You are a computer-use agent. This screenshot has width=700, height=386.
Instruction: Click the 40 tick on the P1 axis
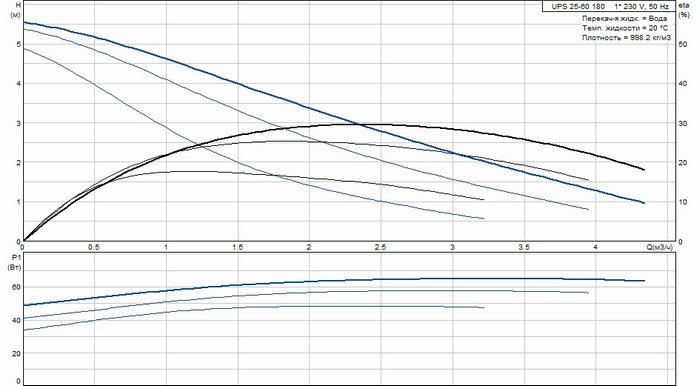pos(16,320)
